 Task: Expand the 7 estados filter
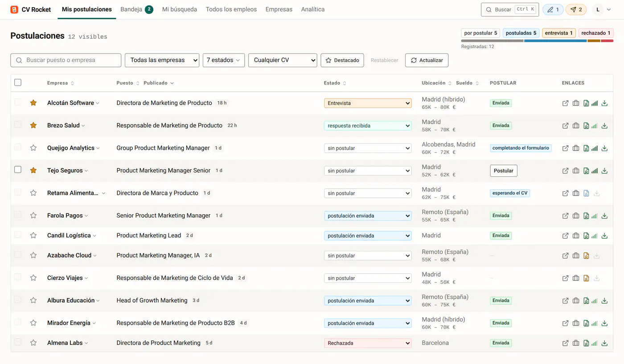click(x=223, y=60)
